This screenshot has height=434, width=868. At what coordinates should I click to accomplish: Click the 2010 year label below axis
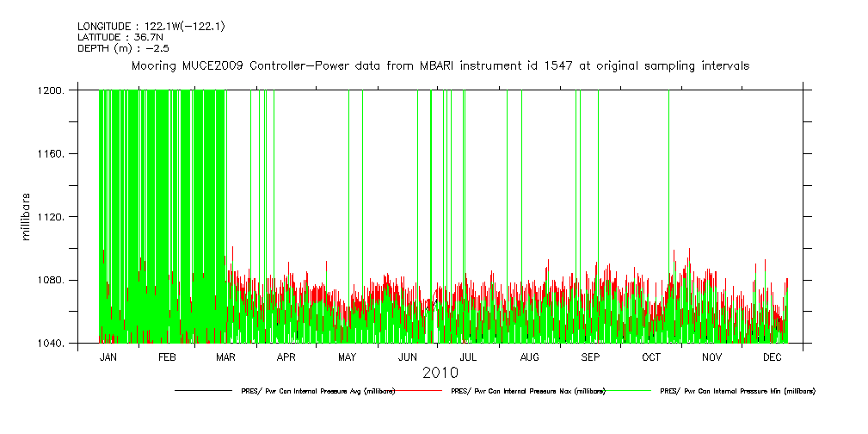pos(440,373)
